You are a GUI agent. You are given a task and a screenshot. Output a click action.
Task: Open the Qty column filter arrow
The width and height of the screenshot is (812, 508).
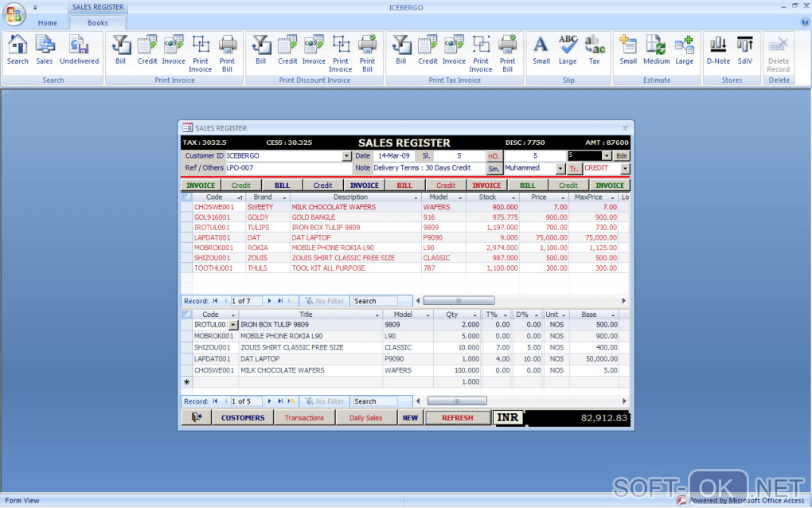pyautogui.click(x=474, y=315)
